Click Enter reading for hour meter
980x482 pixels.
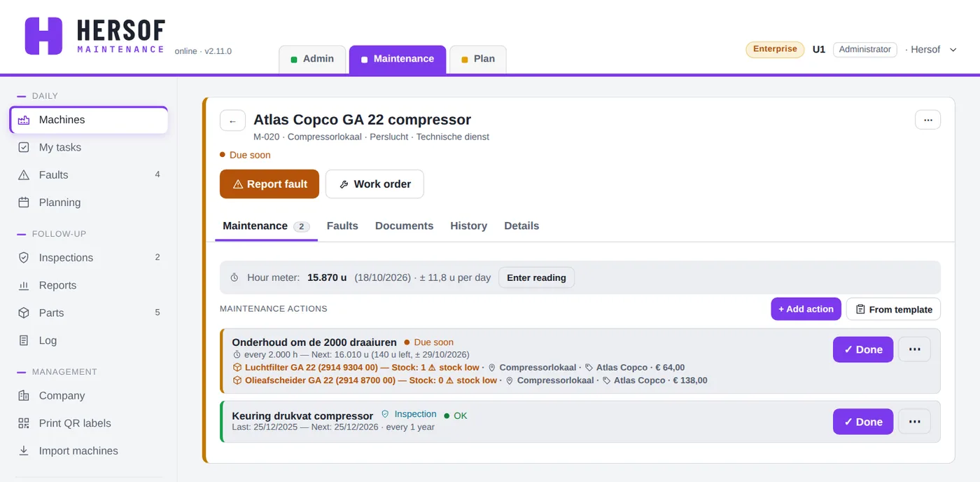tap(536, 277)
